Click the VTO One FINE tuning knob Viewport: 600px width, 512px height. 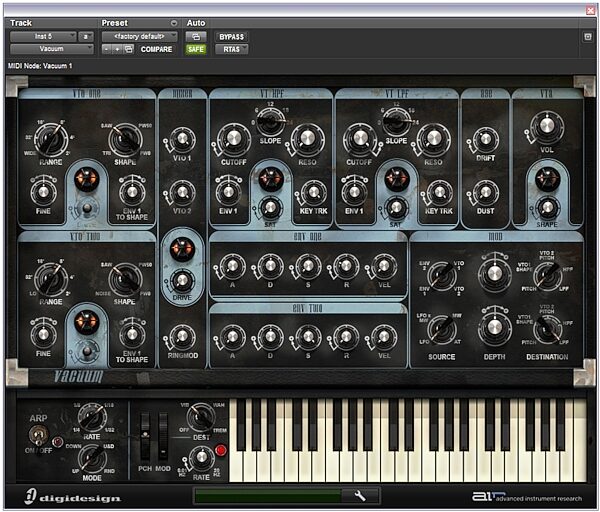coord(43,191)
